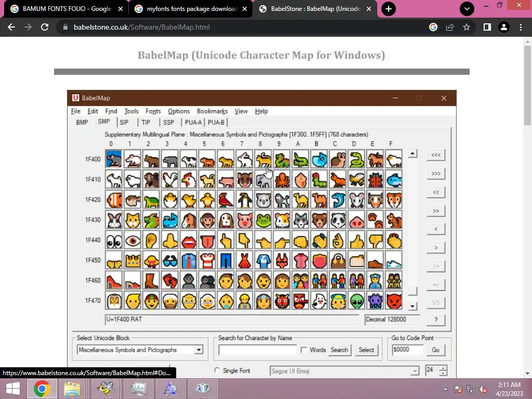532x399 pixels.
Task: Show hidden system tray icons
Action: click(x=445, y=389)
